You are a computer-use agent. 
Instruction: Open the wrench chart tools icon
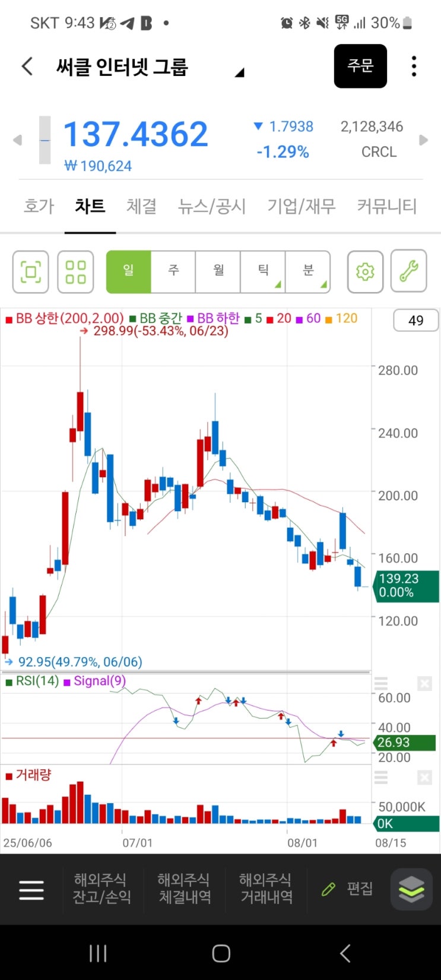[409, 271]
